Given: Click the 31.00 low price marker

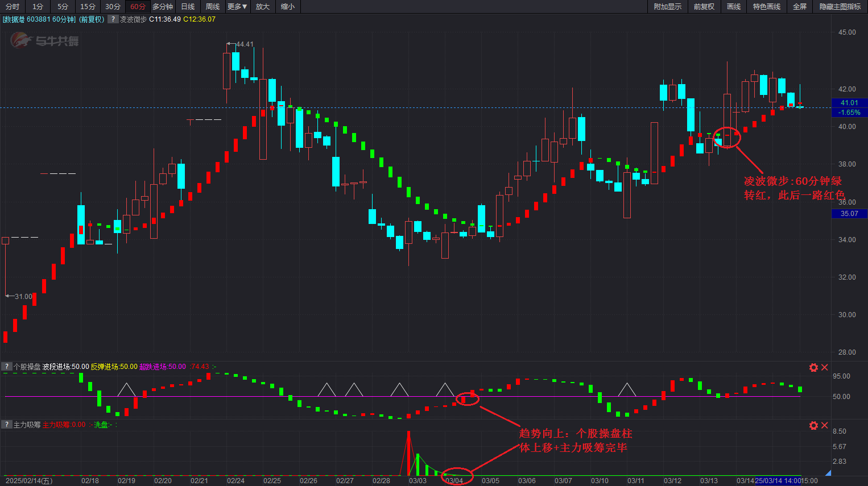Looking at the screenshot, I should tap(23, 297).
